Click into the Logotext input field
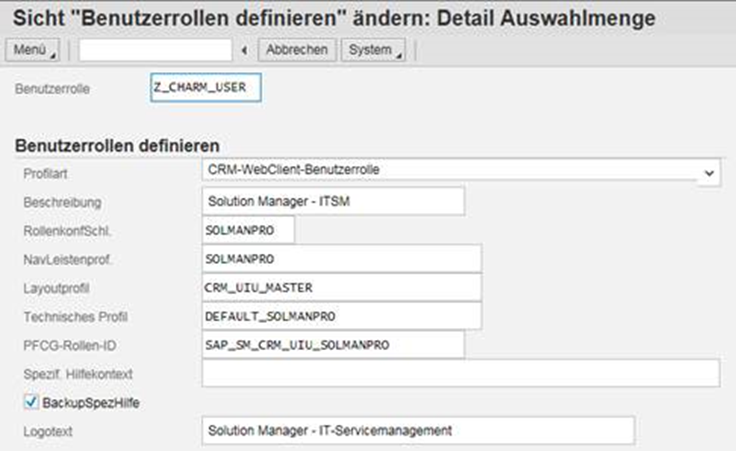736x451 pixels. tap(417, 430)
